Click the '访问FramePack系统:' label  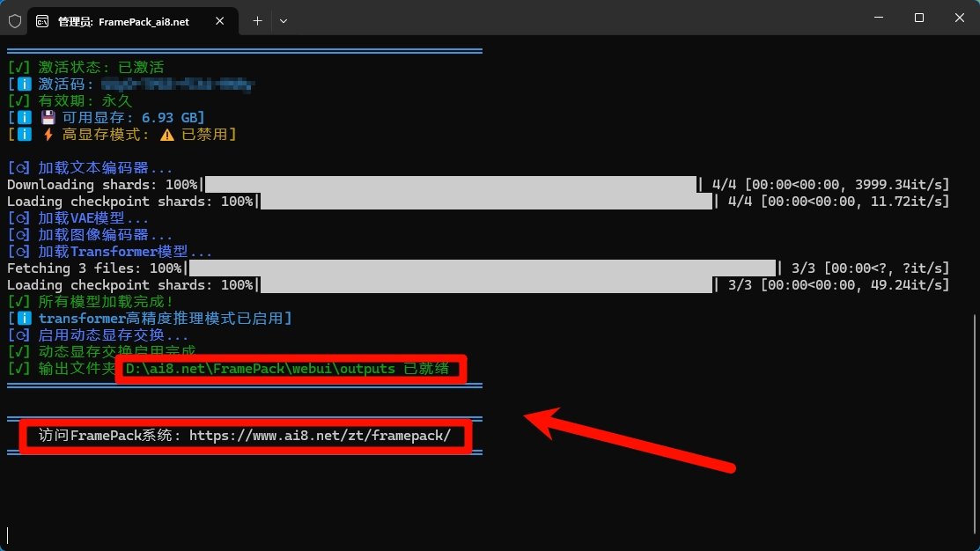click(x=110, y=436)
